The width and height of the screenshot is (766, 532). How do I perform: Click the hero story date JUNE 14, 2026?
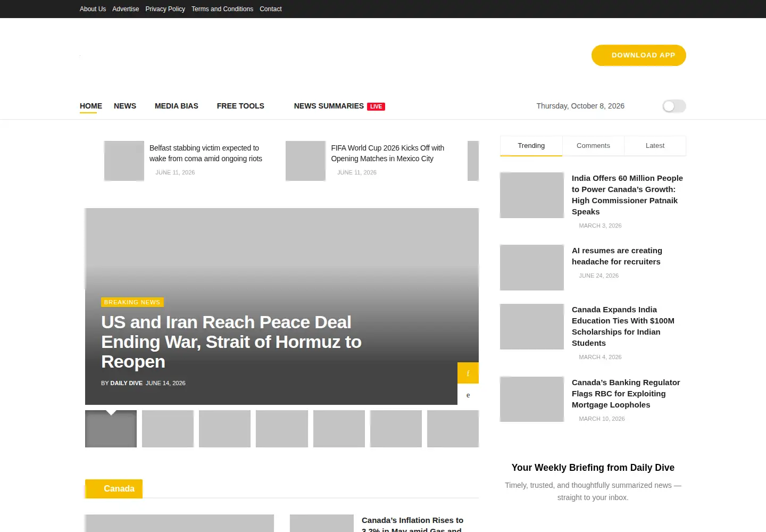click(x=165, y=383)
